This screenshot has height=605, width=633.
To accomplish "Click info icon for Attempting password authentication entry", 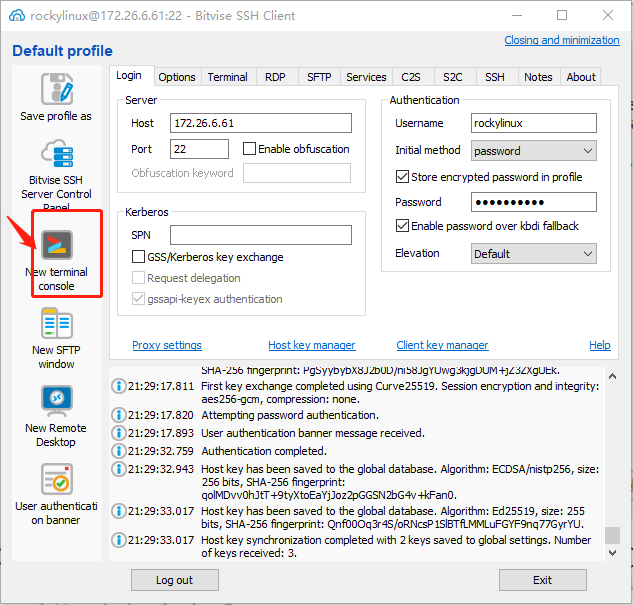I will click(x=119, y=415).
